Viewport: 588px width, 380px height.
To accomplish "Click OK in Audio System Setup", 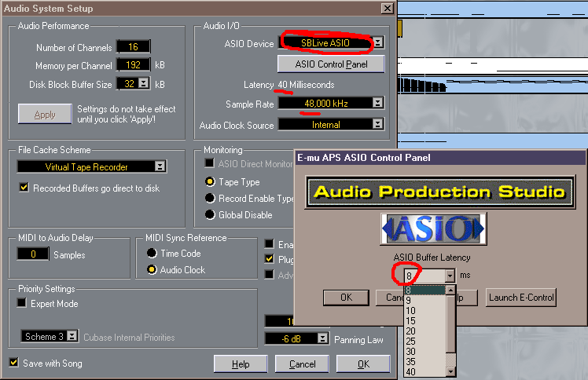I will [x=363, y=364].
